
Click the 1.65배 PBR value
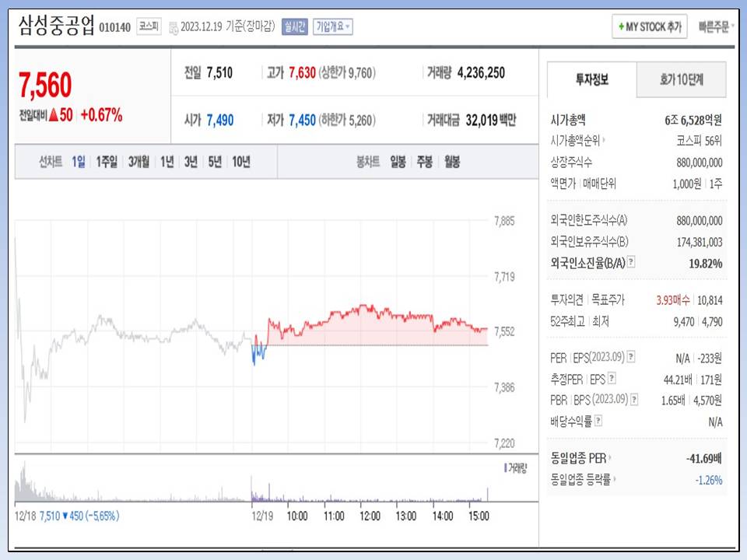(672, 401)
